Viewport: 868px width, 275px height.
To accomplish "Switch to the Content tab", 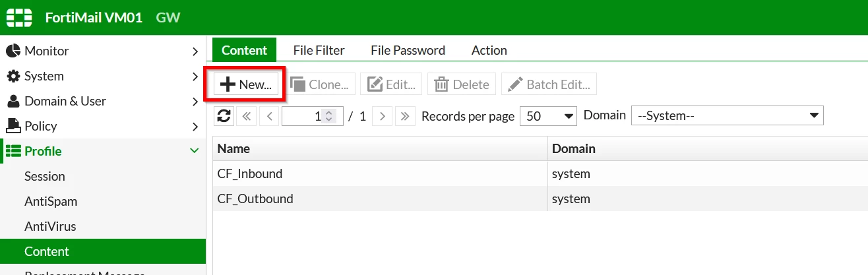I will coord(244,50).
